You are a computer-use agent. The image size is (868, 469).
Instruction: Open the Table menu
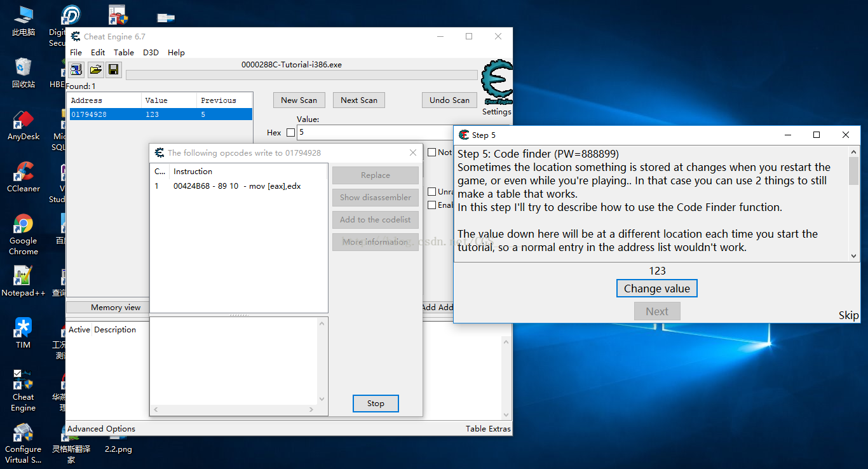point(124,53)
